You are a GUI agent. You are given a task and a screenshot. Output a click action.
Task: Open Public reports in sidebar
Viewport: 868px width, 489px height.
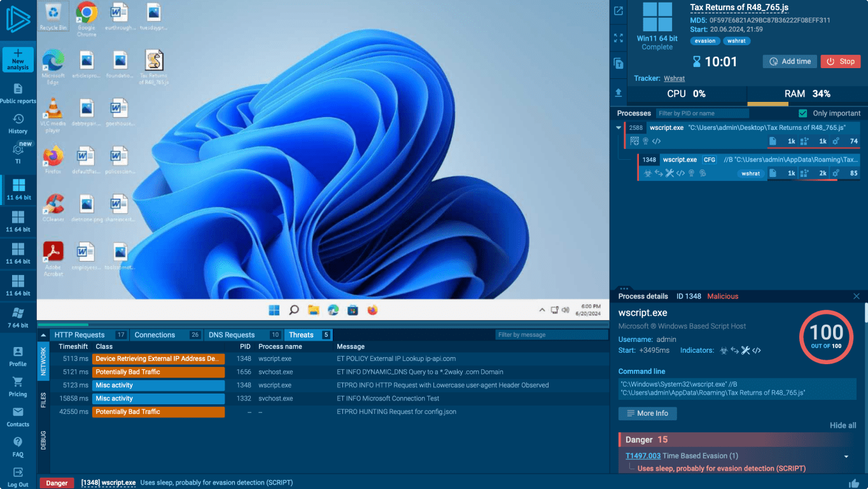point(18,89)
